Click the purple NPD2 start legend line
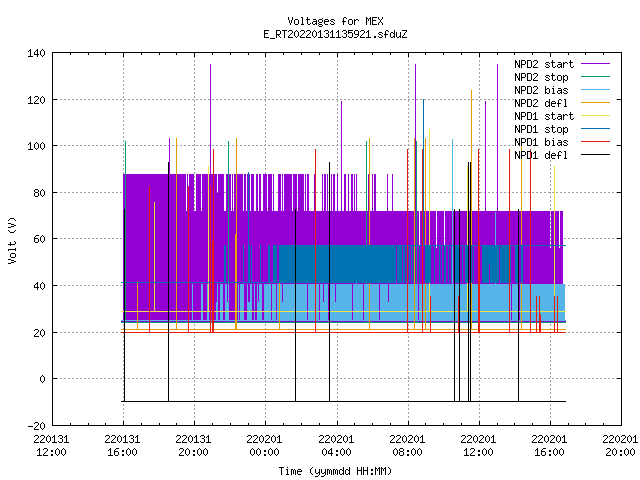Viewport: 640px width, 480px height. pos(596,64)
